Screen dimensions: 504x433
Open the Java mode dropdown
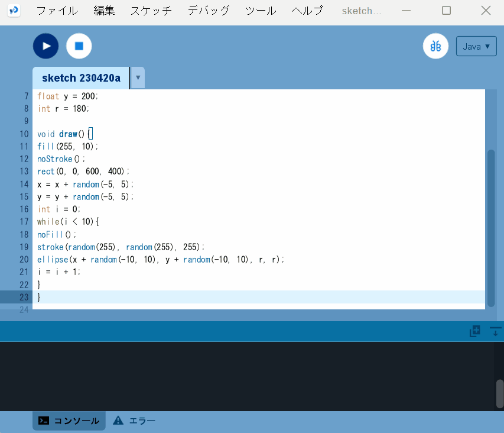[476, 46]
